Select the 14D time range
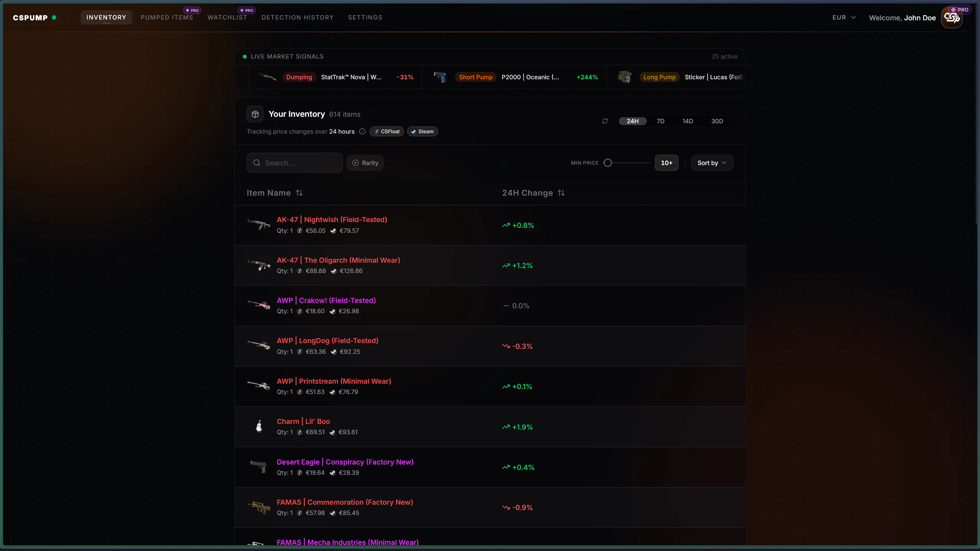This screenshot has width=980, height=551. pos(688,121)
